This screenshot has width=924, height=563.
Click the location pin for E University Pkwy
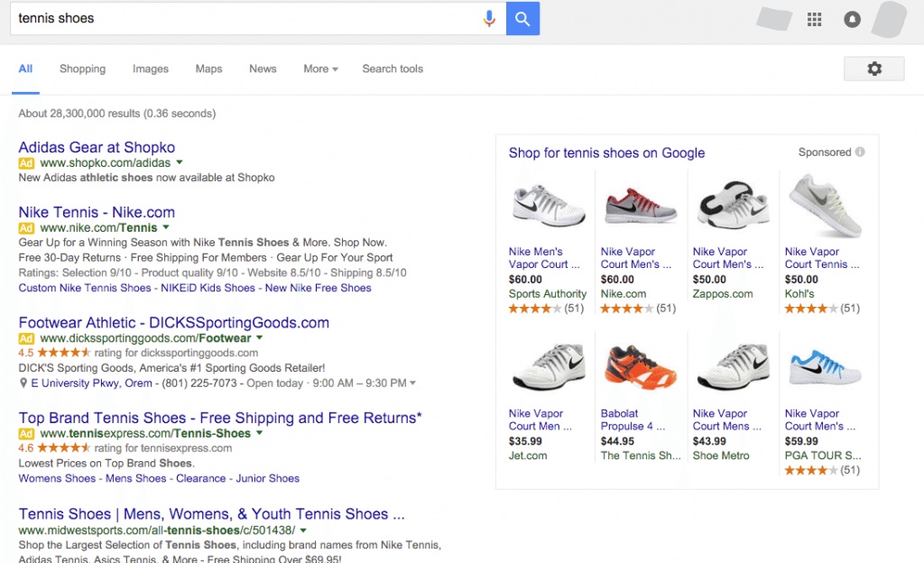coord(23,383)
